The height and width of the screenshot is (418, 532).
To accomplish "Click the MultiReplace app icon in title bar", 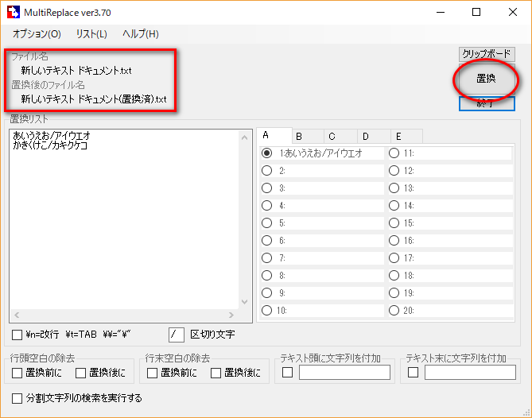I will pyautogui.click(x=14, y=12).
